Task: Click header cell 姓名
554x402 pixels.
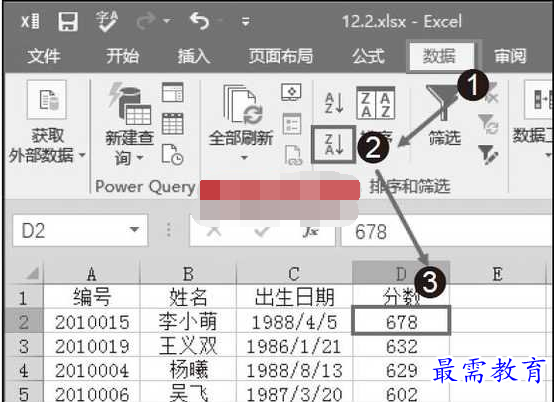Action: click(188, 297)
